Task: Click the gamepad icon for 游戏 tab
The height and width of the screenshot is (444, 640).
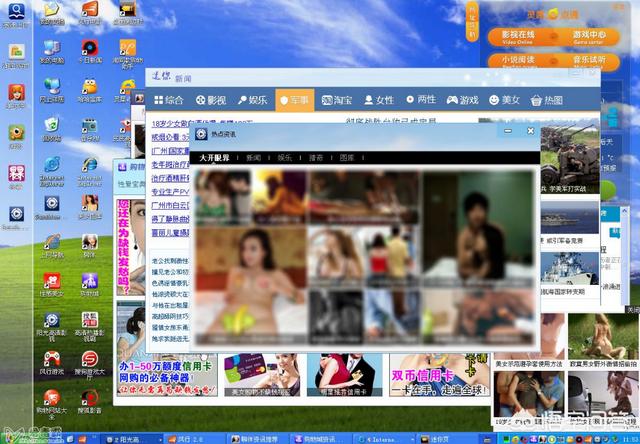Action: [451, 100]
